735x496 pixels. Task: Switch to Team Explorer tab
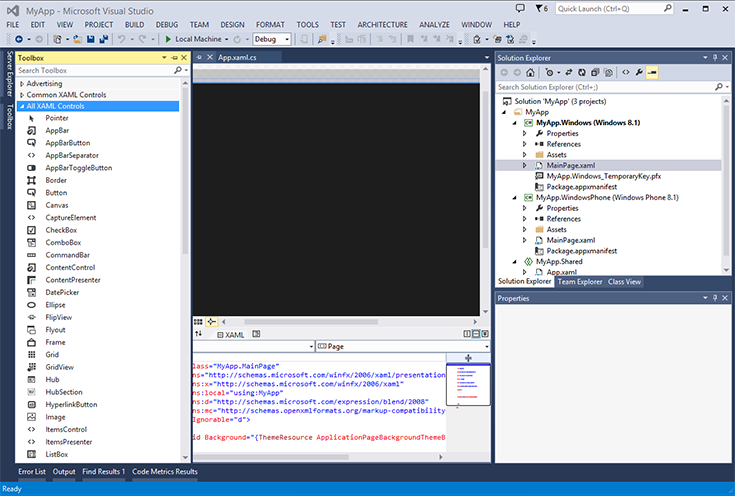[580, 282]
